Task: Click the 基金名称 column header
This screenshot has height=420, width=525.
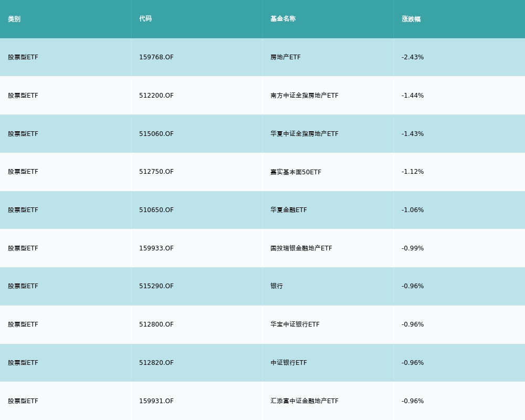Action: [x=283, y=19]
